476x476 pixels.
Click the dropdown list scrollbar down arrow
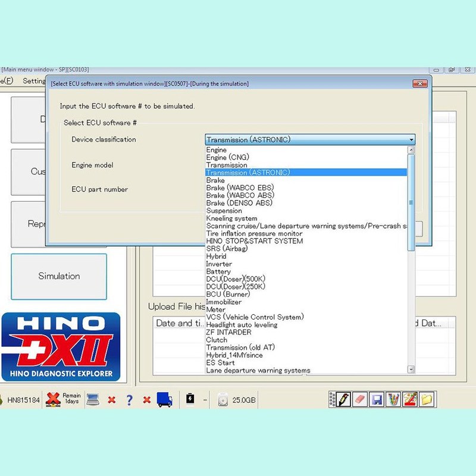[x=411, y=370]
